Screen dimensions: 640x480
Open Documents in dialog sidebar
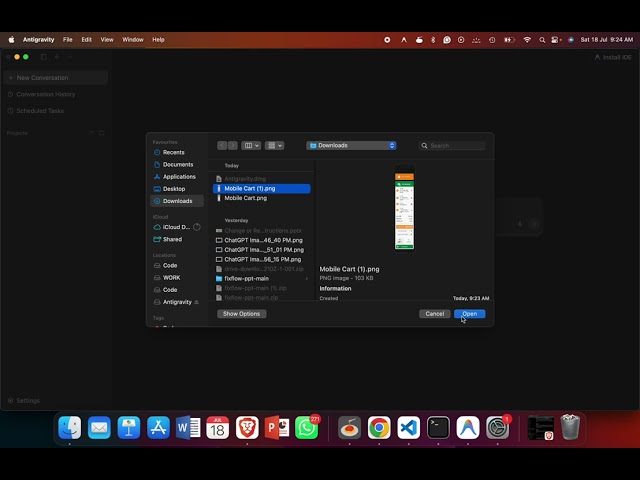[x=177, y=164]
